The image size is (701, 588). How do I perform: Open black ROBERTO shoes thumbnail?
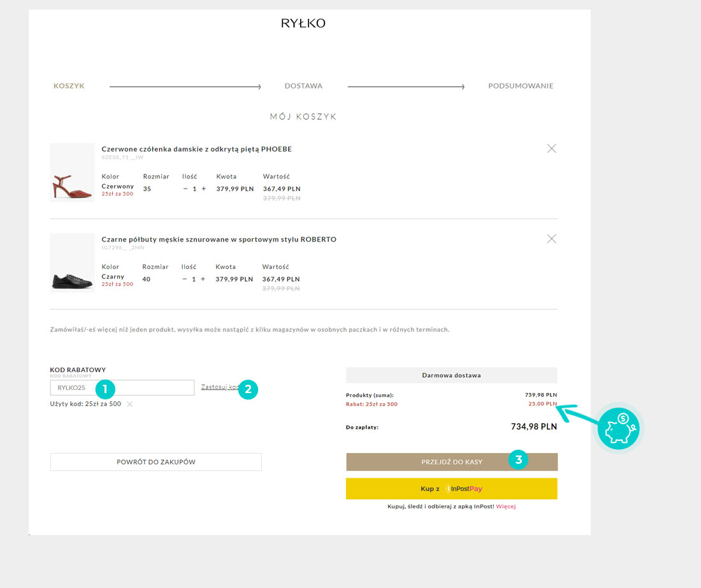click(x=72, y=262)
